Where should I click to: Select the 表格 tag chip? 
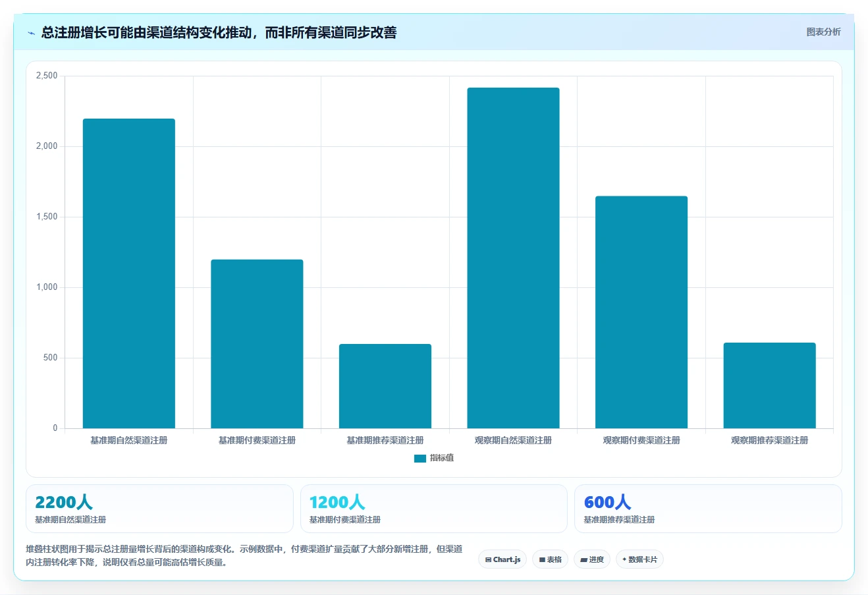coord(550,559)
